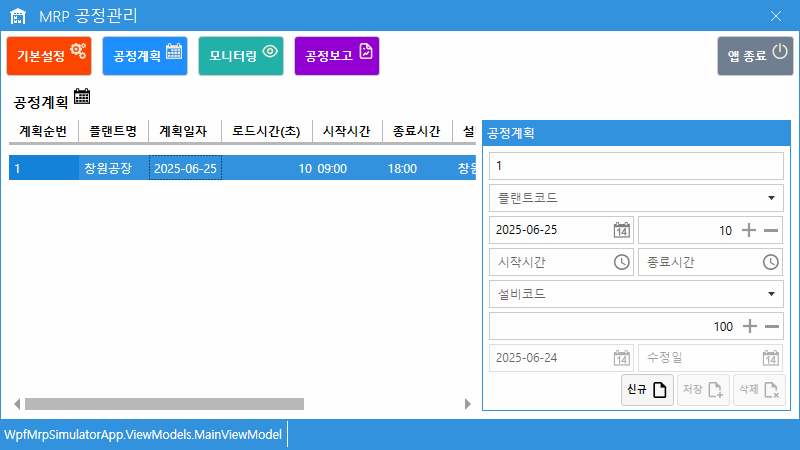
Task: Click plan number field containing 1
Action: [x=636, y=166]
